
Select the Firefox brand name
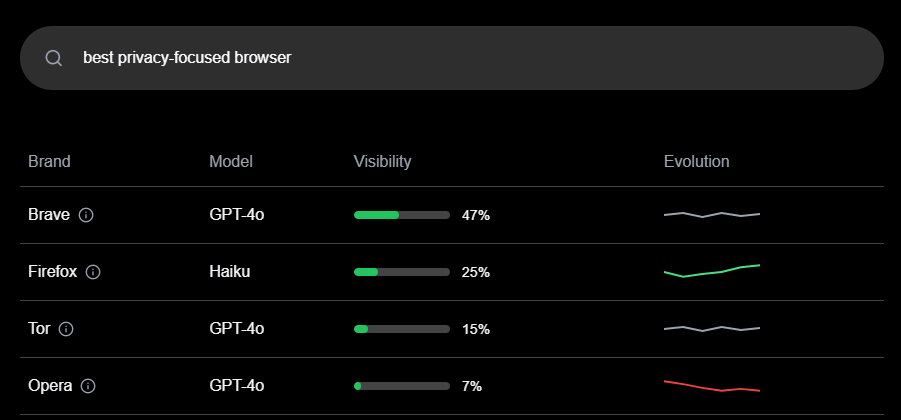(x=52, y=272)
